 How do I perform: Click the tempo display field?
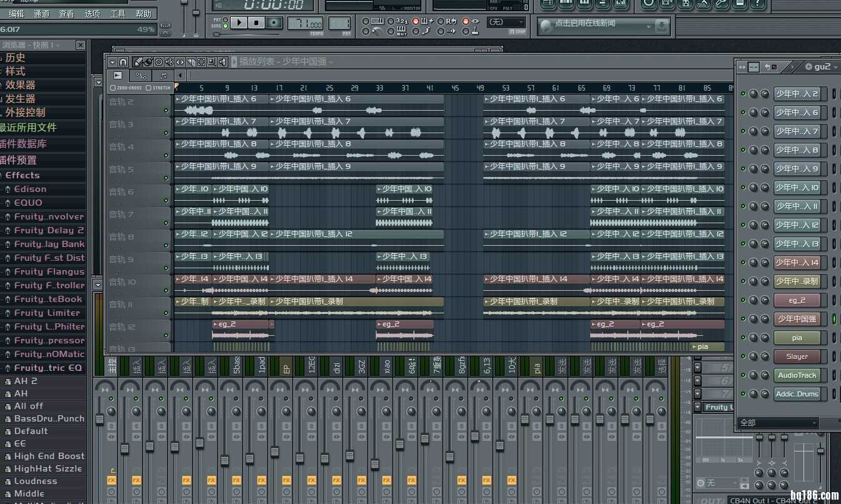coord(305,23)
